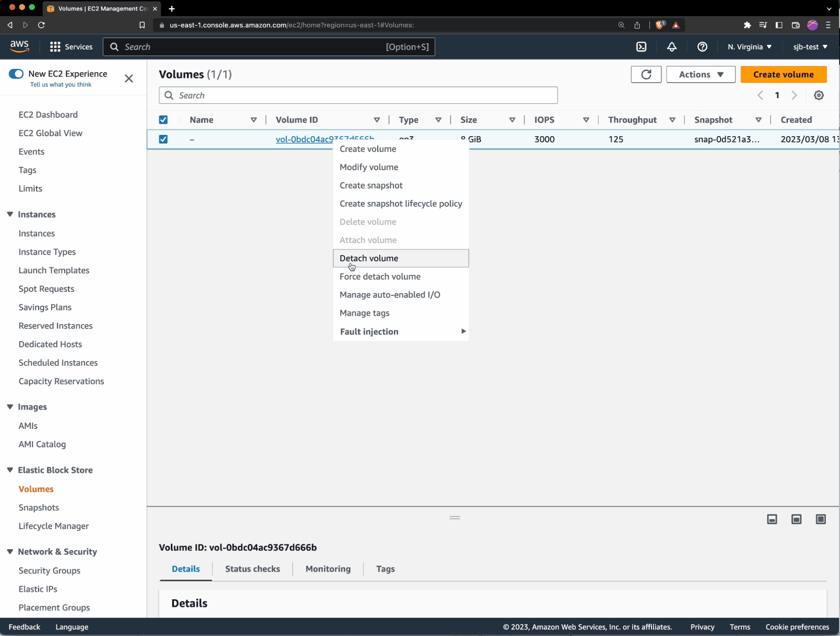The image size is (840, 636).
Task: Set details panel to middle split view
Action: pos(796,519)
